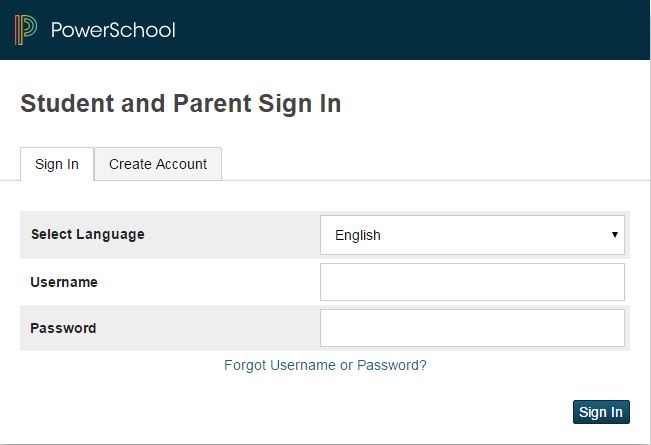Click the Select Language label
The width and height of the screenshot is (651, 445).
click(88, 234)
